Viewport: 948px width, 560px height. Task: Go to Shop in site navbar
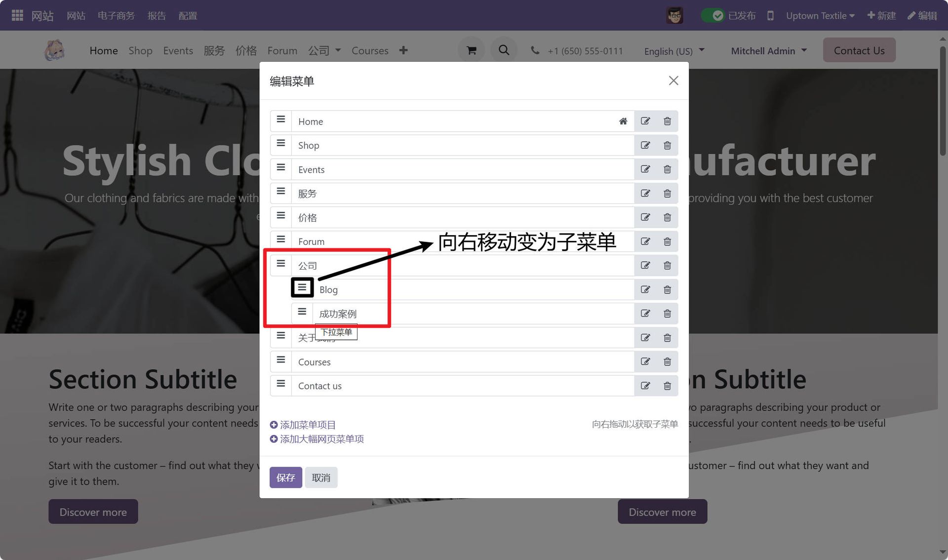[x=140, y=50]
